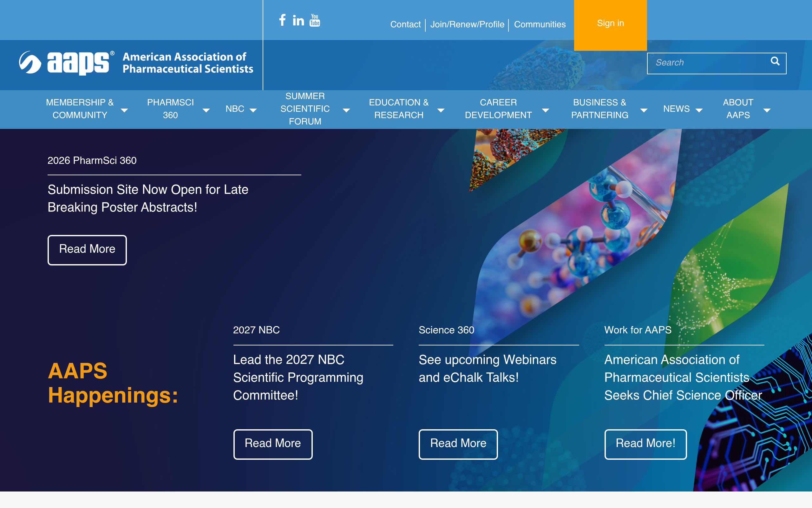Open the Membership & Community menu
Image resolution: width=812 pixels, height=508 pixels.
pyautogui.click(x=80, y=109)
